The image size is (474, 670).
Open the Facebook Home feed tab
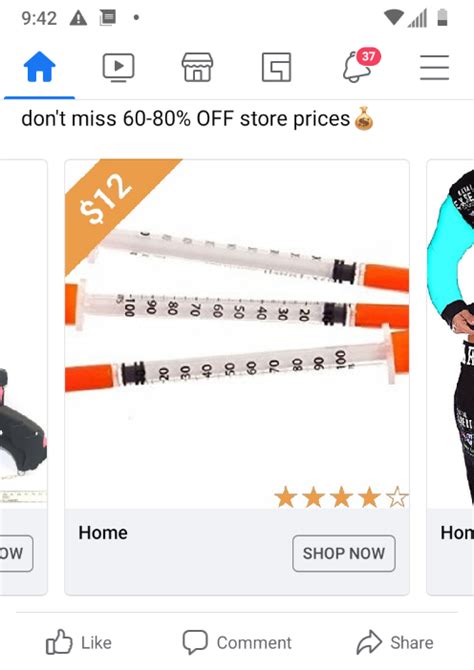[x=39, y=67]
